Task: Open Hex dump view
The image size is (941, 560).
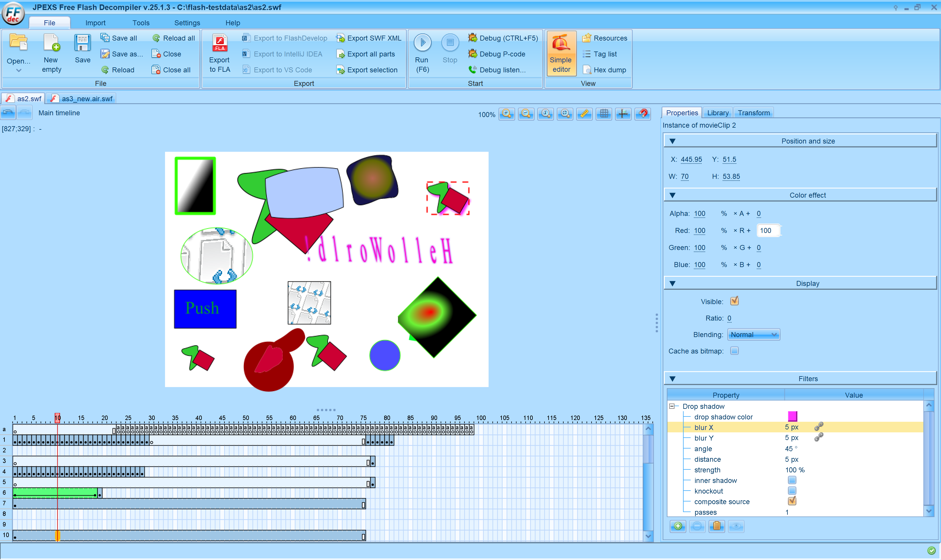Action: tap(604, 70)
